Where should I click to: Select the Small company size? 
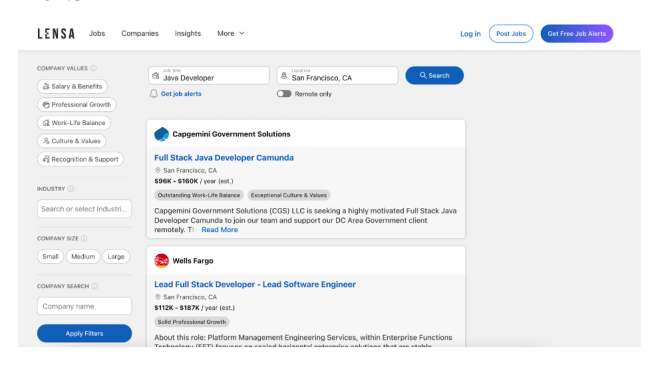click(50, 256)
